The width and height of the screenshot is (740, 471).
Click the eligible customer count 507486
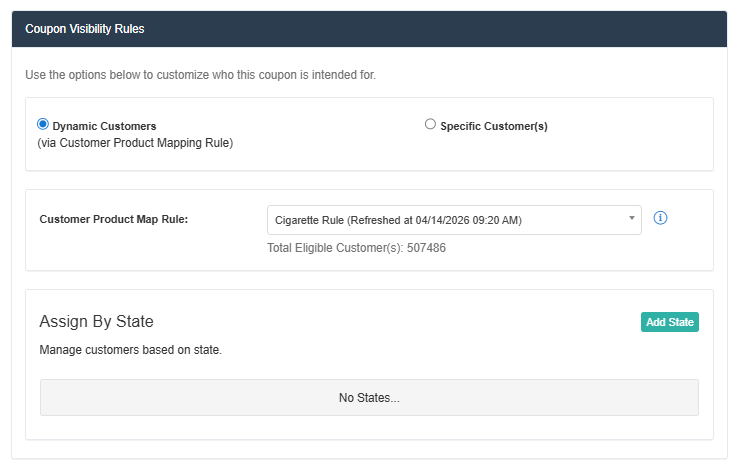(426, 248)
